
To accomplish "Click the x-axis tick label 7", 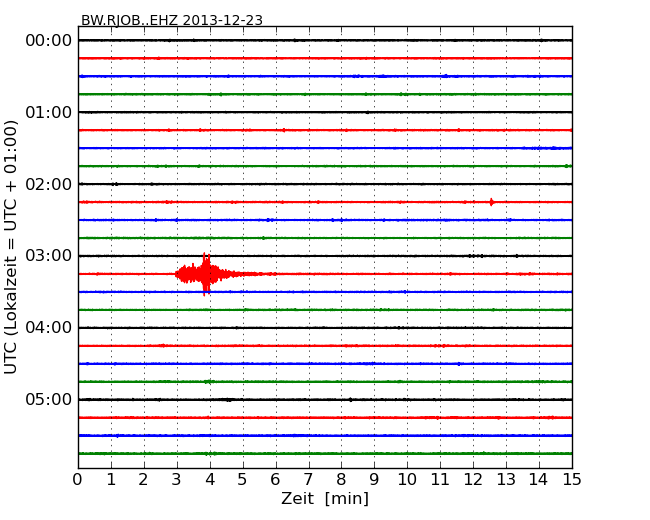I will (308, 480).
